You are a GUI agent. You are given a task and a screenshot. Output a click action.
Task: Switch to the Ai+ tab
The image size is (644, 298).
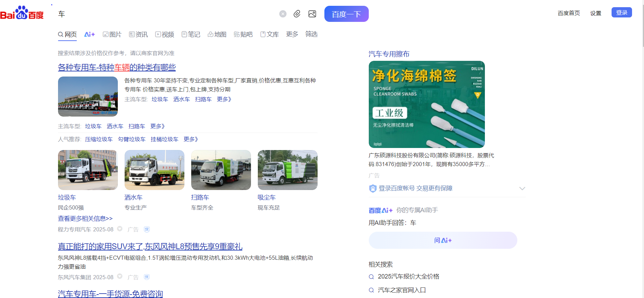point(89,35)
